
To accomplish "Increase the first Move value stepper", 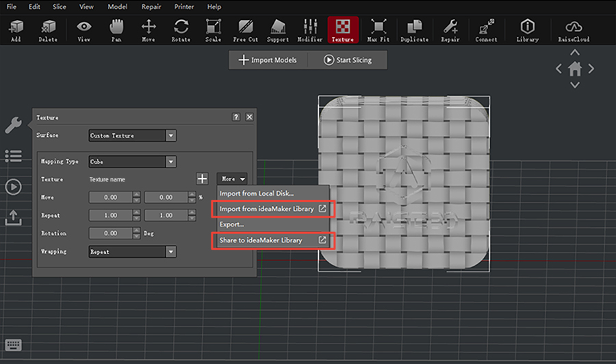I will coord(136,194).
